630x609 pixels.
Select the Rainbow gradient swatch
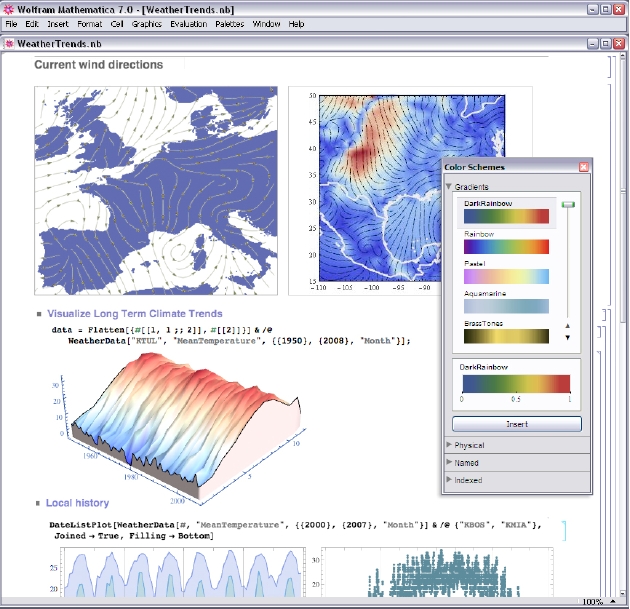click(x=506, y=247)
